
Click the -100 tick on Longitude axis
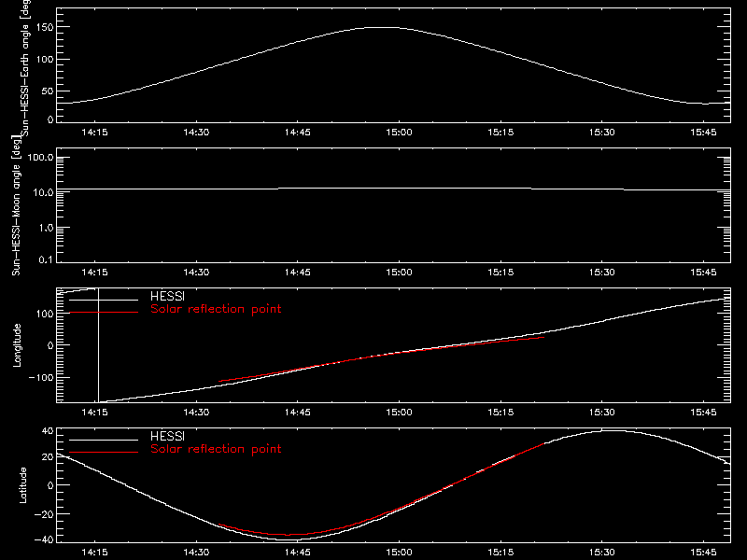coord(41,377)
